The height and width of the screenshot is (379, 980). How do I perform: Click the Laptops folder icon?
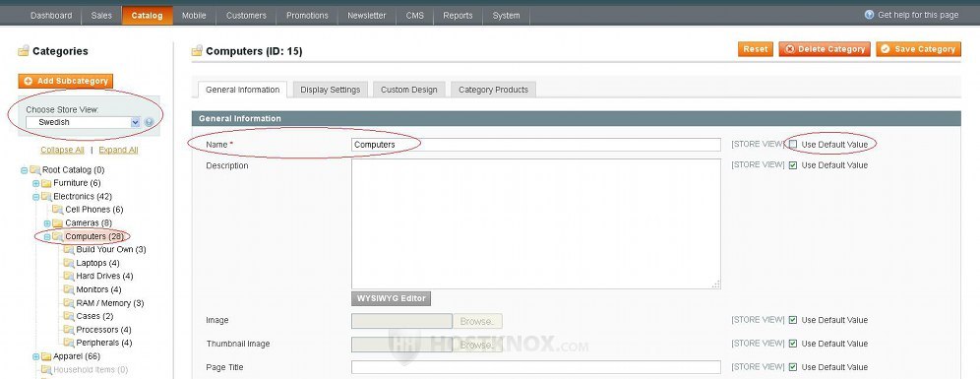(69, 263)
